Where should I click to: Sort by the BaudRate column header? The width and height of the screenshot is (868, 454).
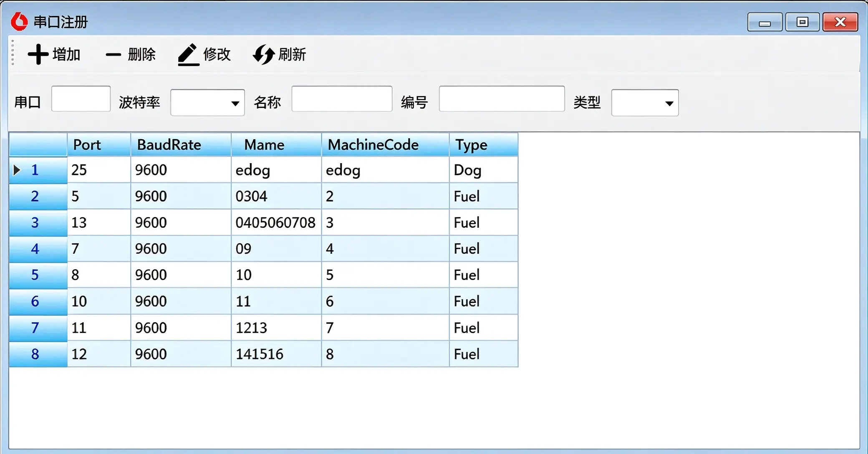click(181, 145)
